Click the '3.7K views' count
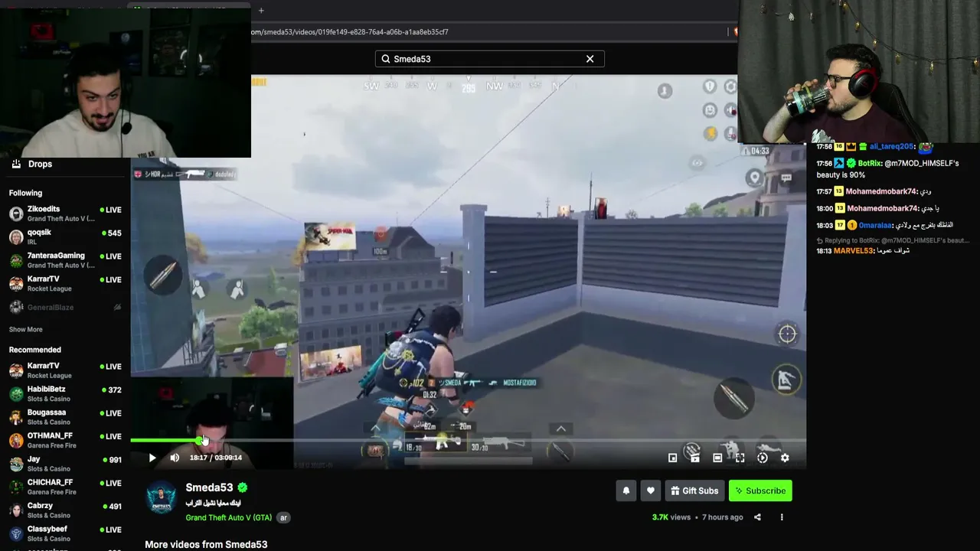Image resolution: width=980 pixels, height=551 pixels. 671,517
